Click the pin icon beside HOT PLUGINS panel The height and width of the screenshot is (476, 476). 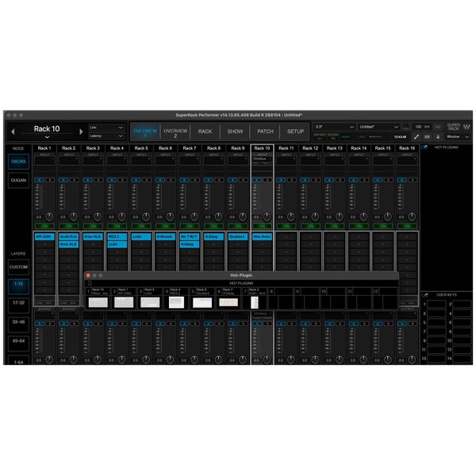point(424,148)
